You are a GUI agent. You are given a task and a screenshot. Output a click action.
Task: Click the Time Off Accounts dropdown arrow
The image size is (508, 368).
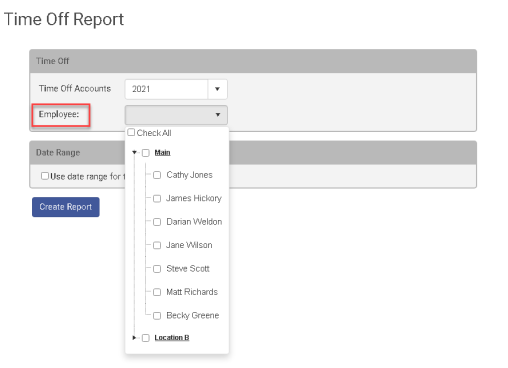tap(217, 89)
